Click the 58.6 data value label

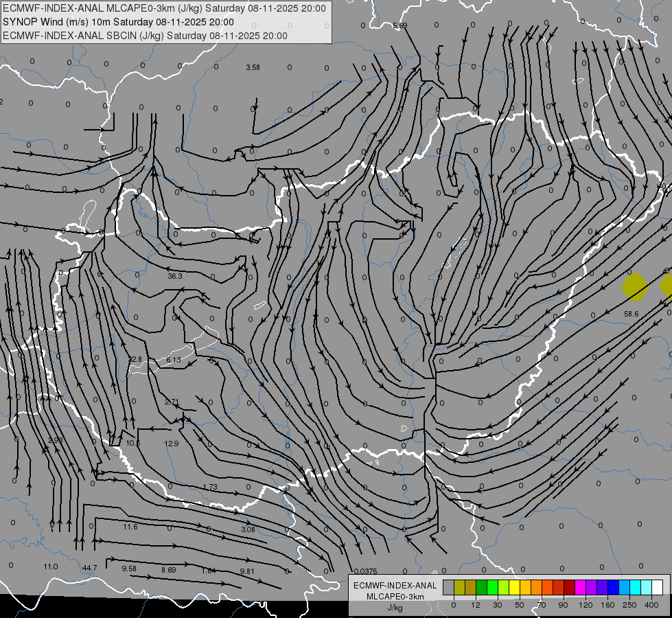click(632, 314)
